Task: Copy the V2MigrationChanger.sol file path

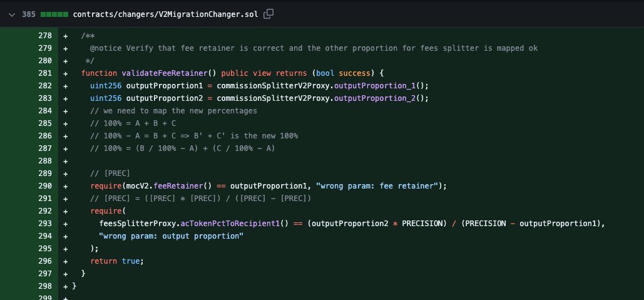Action: (x=268, y=14)
